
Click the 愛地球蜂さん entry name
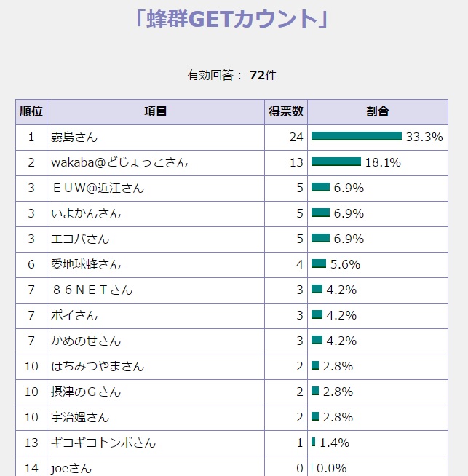pyautogui.click(x=86, y=264)
